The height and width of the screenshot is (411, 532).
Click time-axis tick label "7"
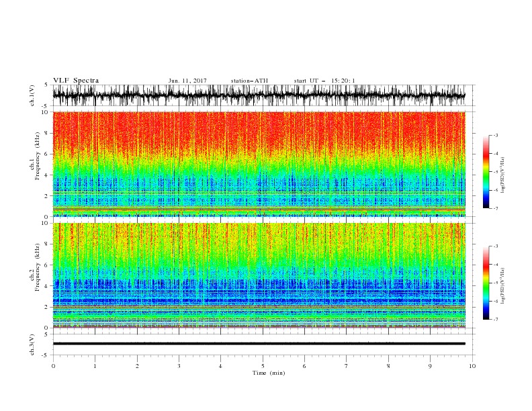click(x=347, y=366)
